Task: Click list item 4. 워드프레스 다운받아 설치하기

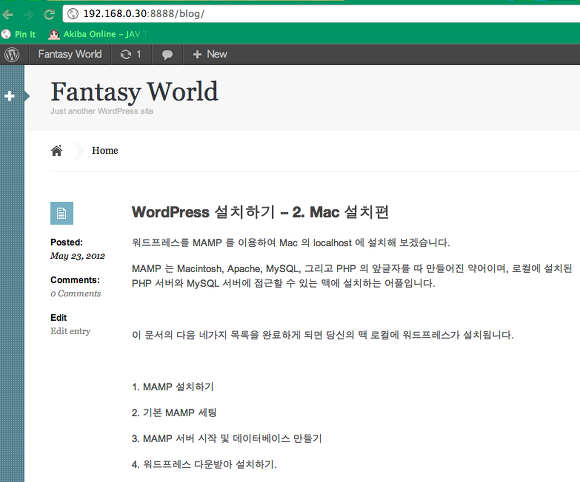Action: coord(204,465)
